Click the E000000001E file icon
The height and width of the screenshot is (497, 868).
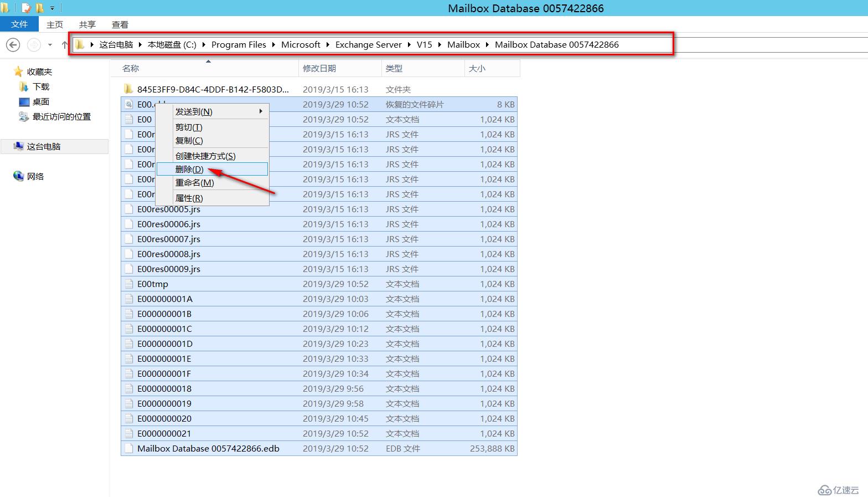[x=129, y=358]
